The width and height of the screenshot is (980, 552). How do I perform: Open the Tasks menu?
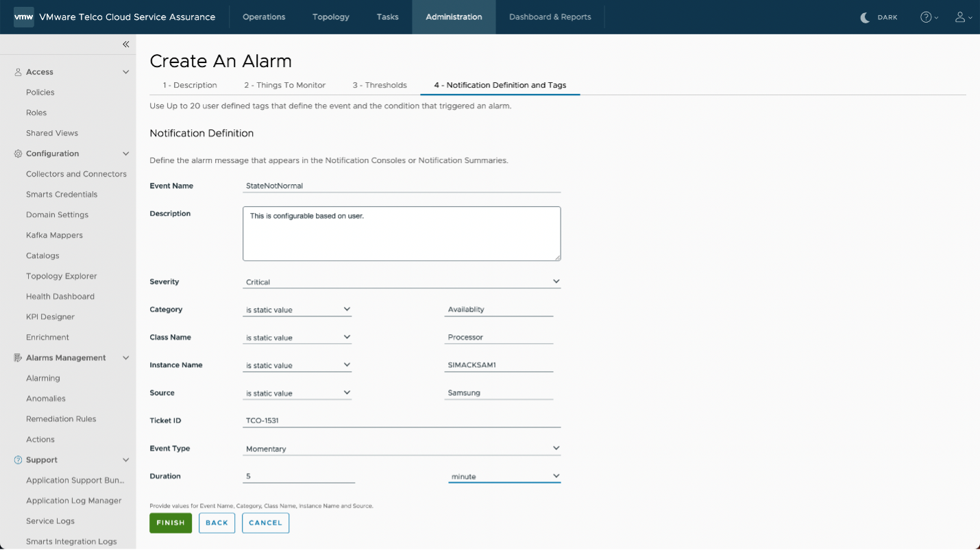388,17
